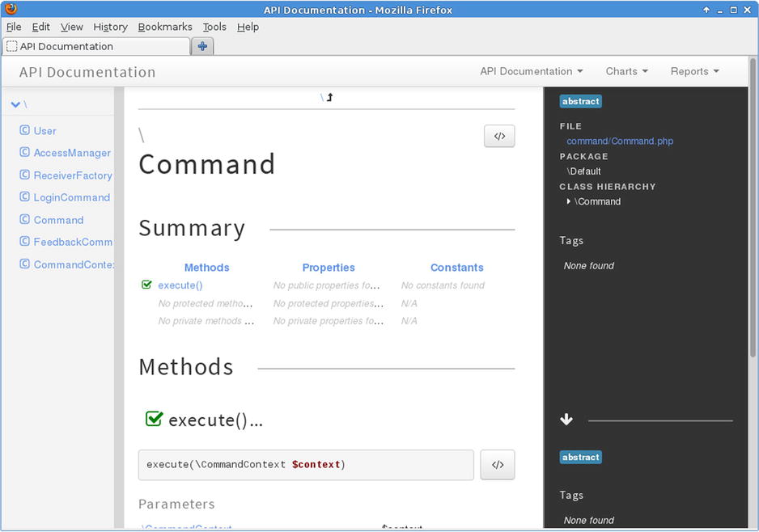The height and width of the screenshot is (532, 759).
Task: Open the Command class link in the sidebar
Action: point(58,220)
